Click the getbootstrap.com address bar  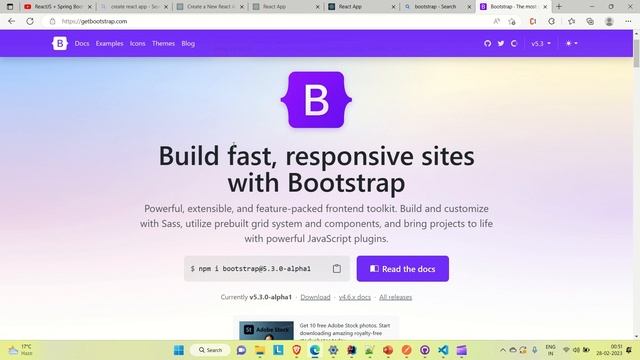point(269,21)
